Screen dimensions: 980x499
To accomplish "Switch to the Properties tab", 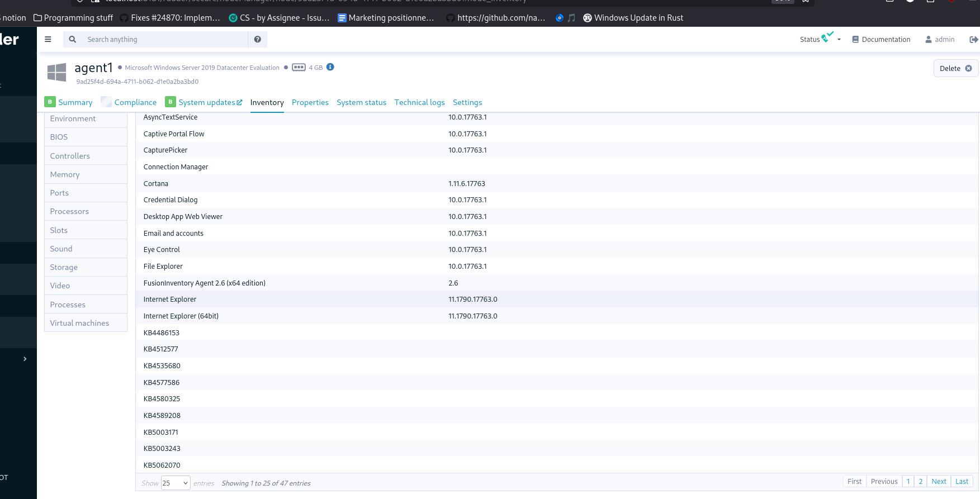I will (310, 102).
